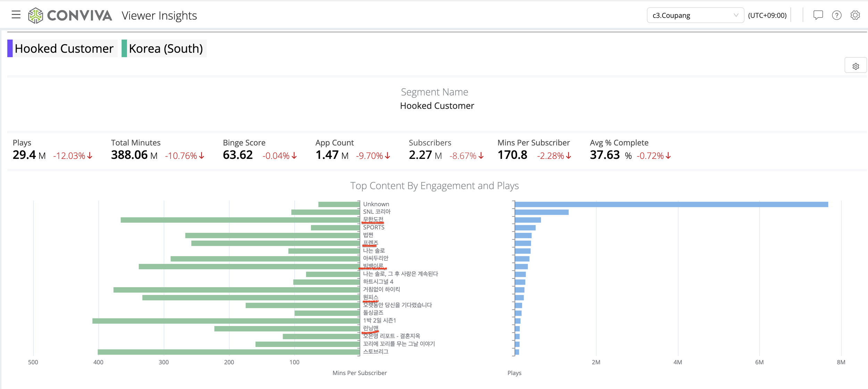Image resolution: width=868 pixels, height=389 pixels.
Task: Open the dashboard panel settings gear
Action: pos(856,66)
